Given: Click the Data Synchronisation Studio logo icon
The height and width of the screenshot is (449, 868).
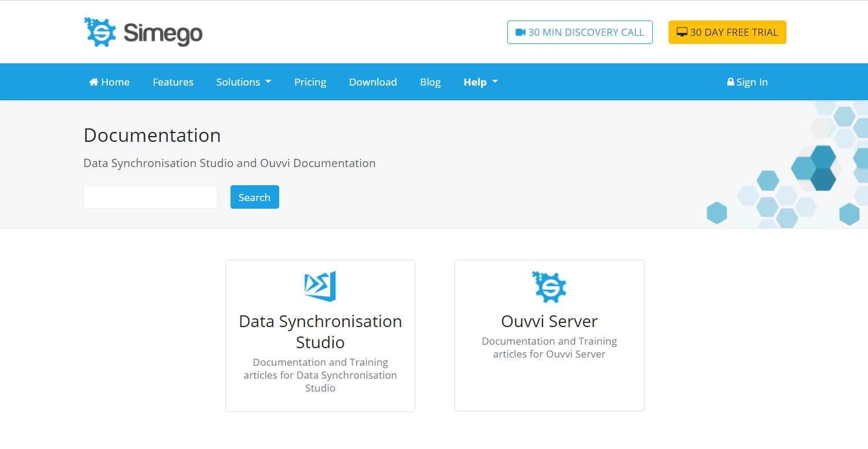Looking at the screenshot, I should [320, 286].
